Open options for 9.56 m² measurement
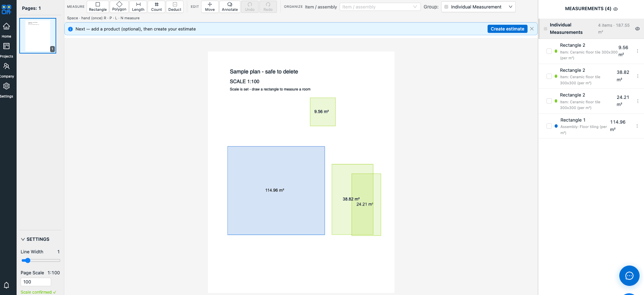Viewport: 644px width, 295px height. point(637,51)
